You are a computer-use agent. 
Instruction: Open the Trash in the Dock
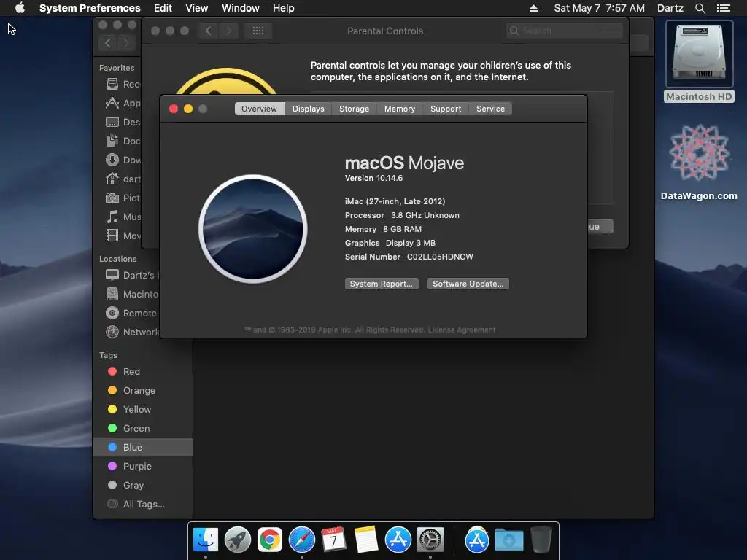tap(541, 540)
